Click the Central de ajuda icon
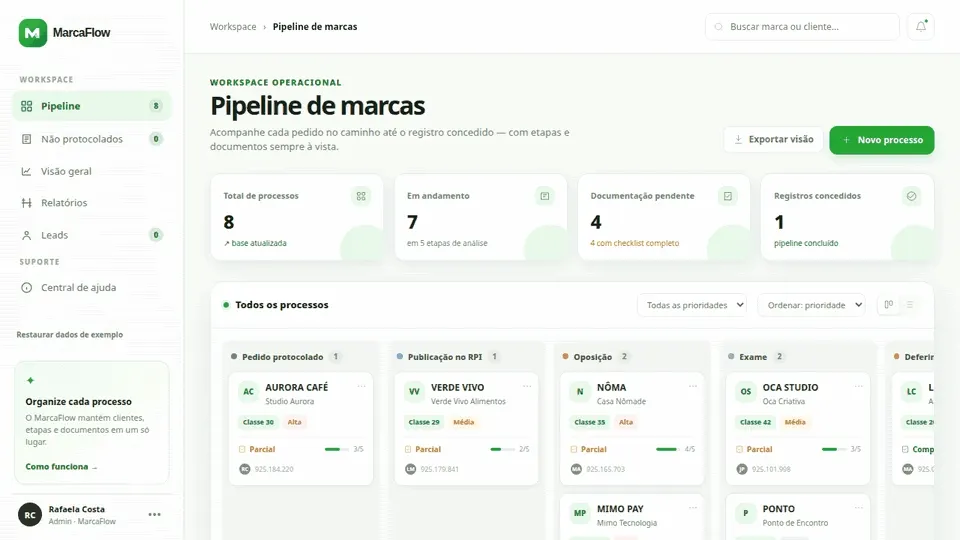This screenshot has height=540, width=960. [26, 288]
